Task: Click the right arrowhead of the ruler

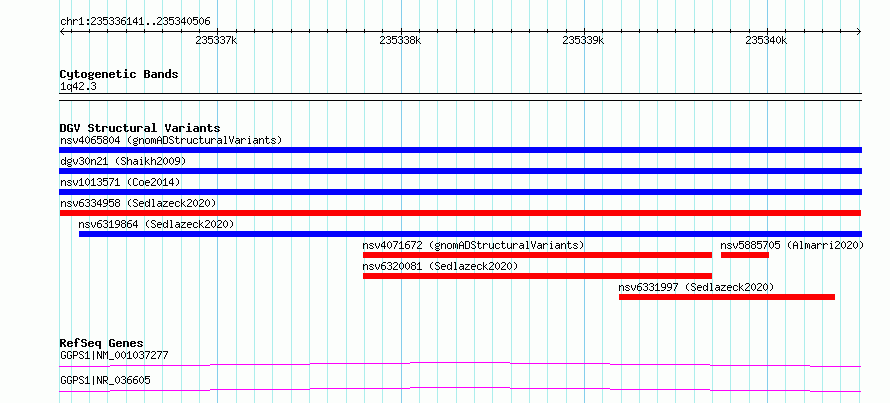Action: (859, 32)
